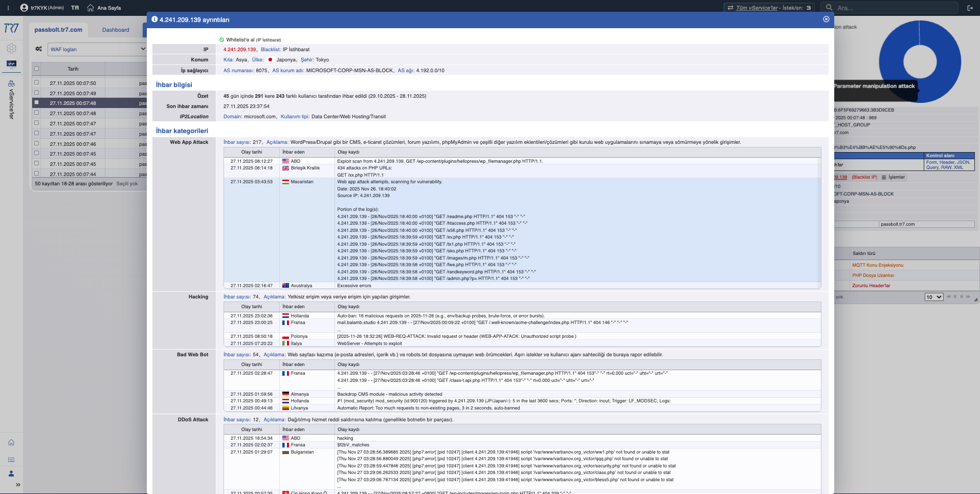Click the Avustralya flag icon

tap(285, 286)
